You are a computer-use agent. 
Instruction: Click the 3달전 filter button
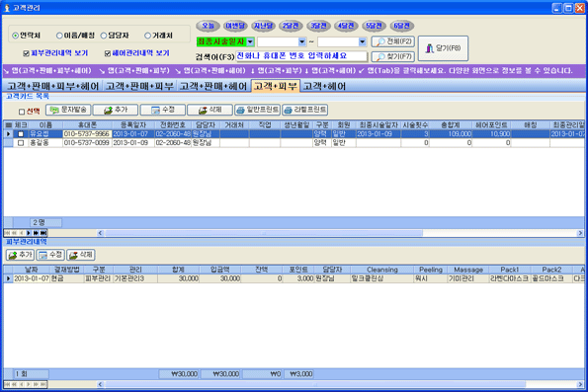318,26
